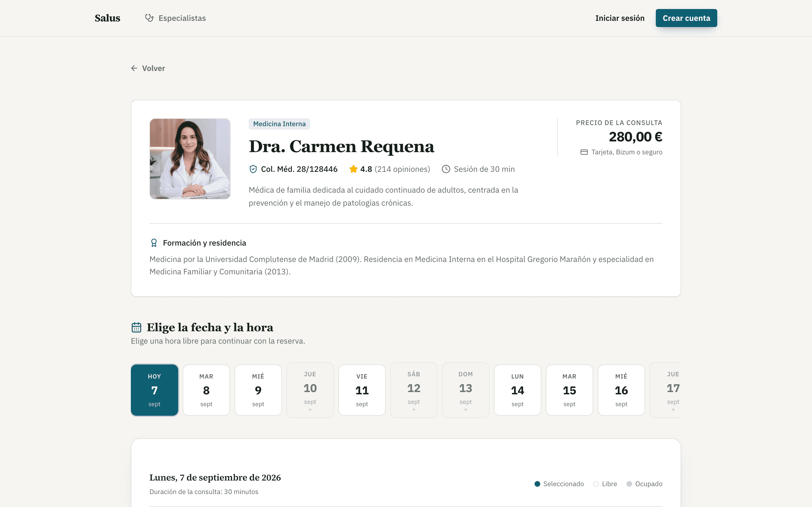812x507 pixels.
Task: Click the calendar icon next to Elige la fecha
Action: tap(136, 327)
